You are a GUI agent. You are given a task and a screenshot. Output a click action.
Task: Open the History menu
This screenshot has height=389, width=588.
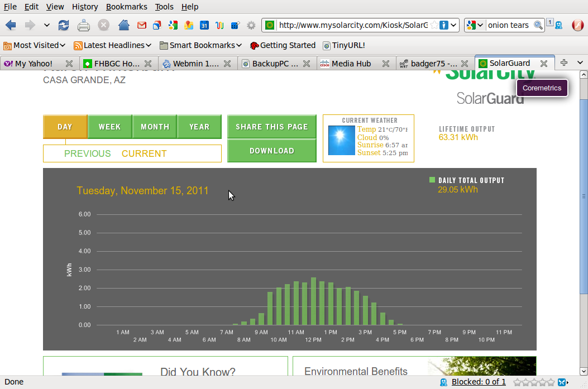coord(85,7)
